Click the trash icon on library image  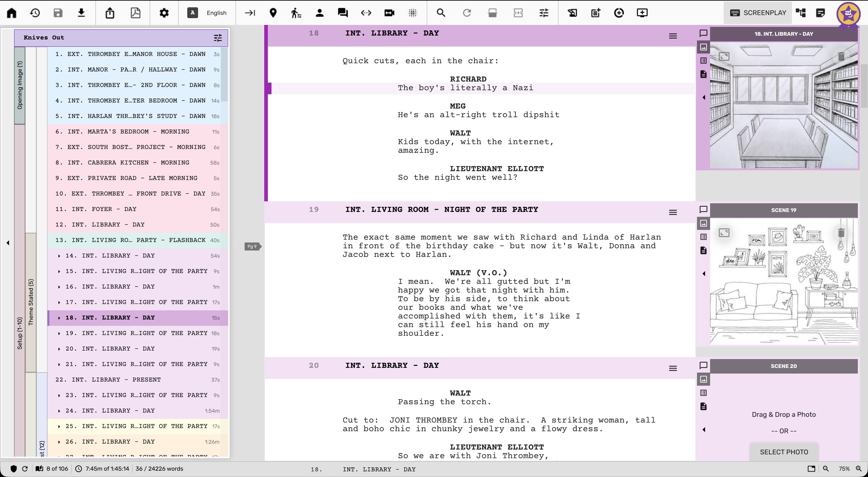tap(841, 56)
